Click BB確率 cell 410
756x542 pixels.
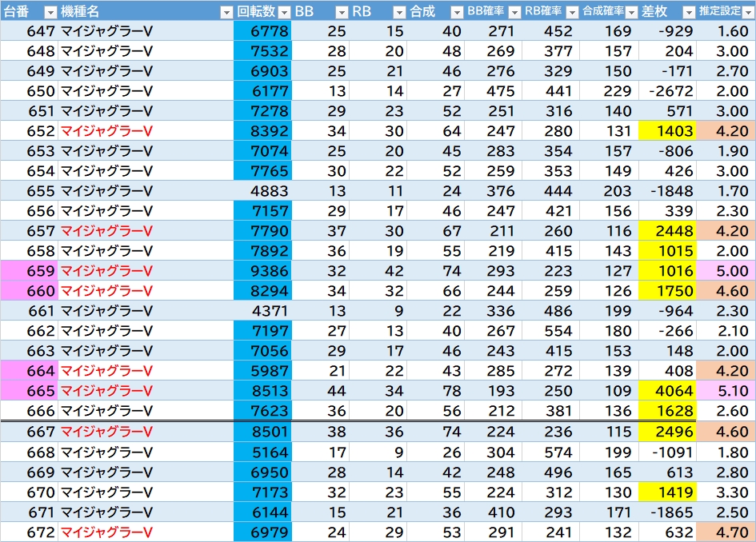click(494, 512)
